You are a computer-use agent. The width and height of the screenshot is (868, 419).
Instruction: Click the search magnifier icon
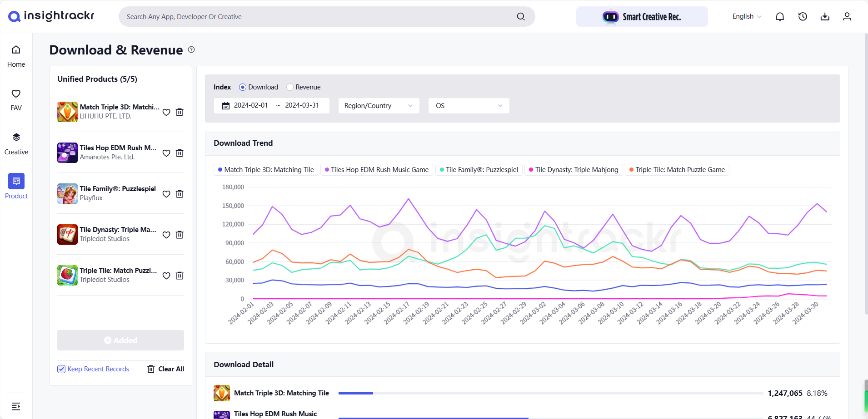click(521, 17)
